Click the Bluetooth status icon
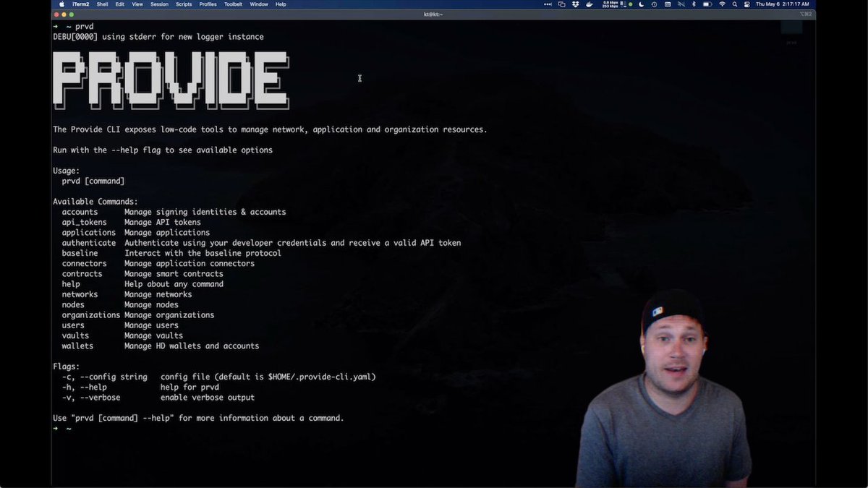Image resolution: width=868 pixels, height=488 pixels. pos(694,4)
